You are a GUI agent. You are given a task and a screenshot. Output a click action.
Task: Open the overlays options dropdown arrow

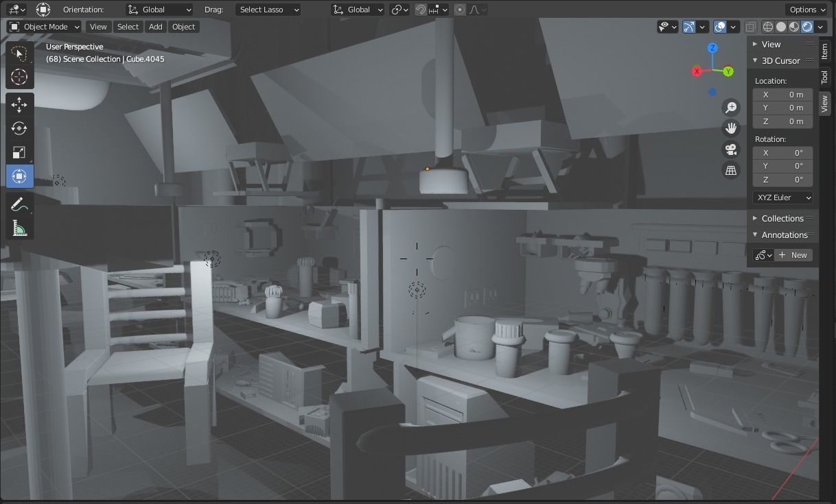point(734,27)
